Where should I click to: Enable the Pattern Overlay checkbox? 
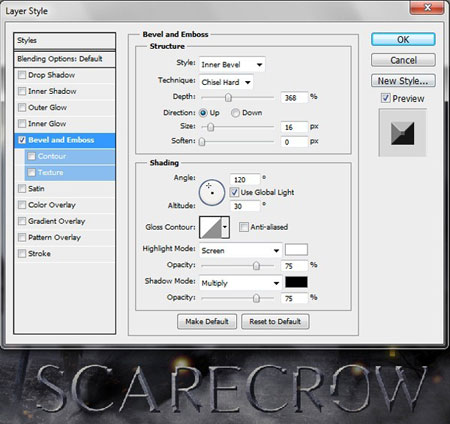tap(22, 237)
